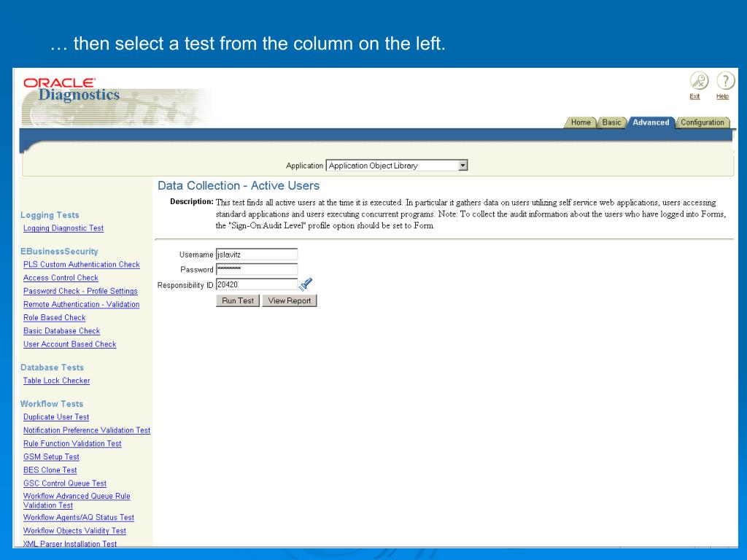Screen dimensions: 747x560
Task: Open BES Clone Test link
Action: (x=50, y=470)
